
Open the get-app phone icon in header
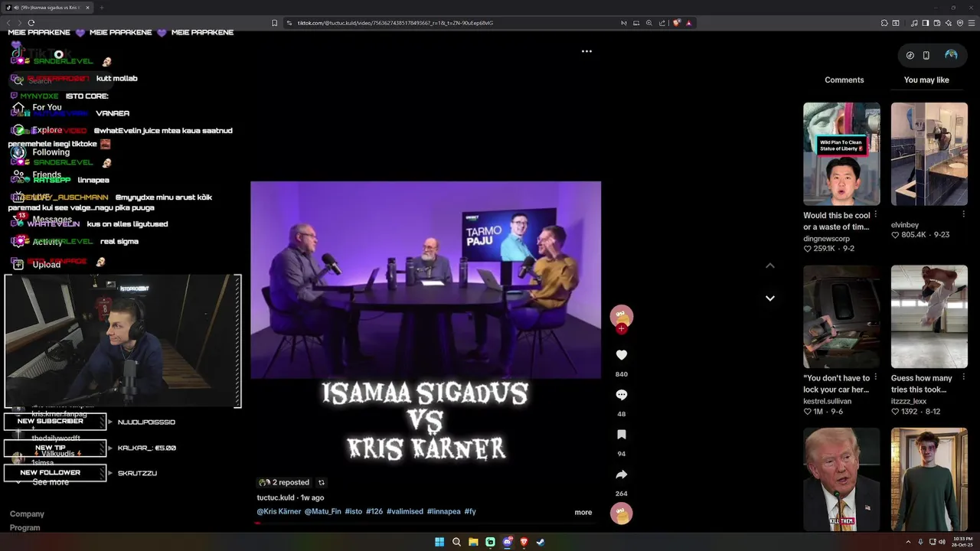[x=926, y=55]
